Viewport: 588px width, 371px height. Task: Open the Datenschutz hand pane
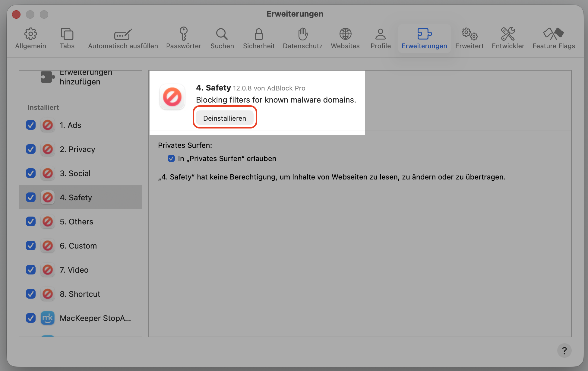tap(303, 38)
